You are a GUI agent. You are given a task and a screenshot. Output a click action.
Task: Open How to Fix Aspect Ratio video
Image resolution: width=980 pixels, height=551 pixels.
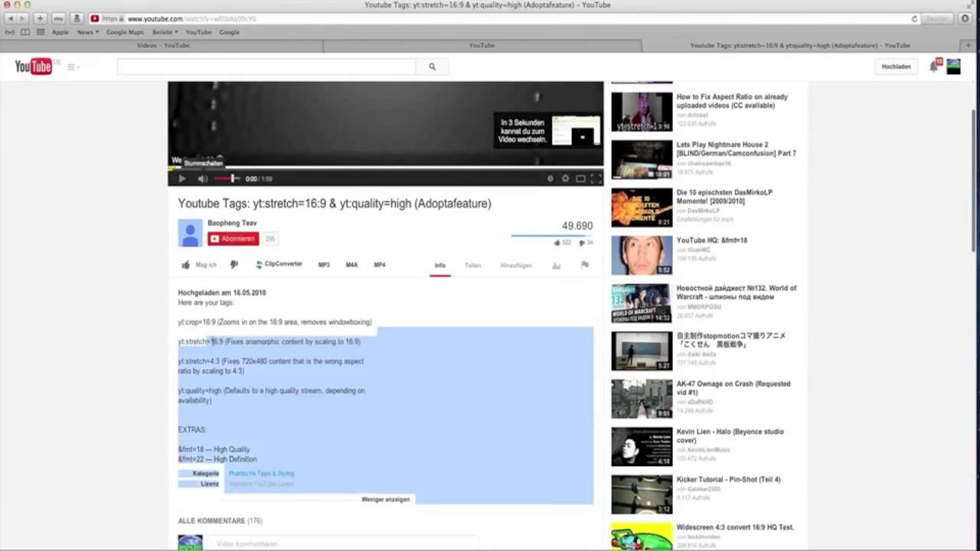(731, 101)
